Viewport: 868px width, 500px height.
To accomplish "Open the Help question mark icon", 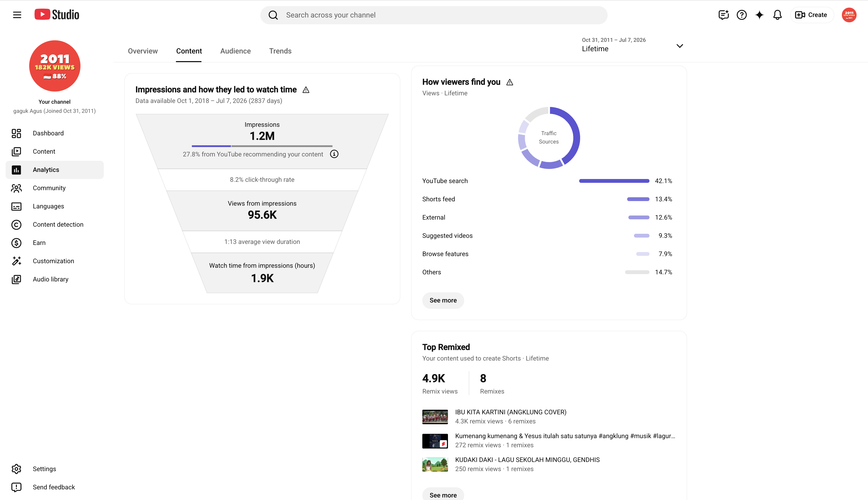I will [742, 15].
